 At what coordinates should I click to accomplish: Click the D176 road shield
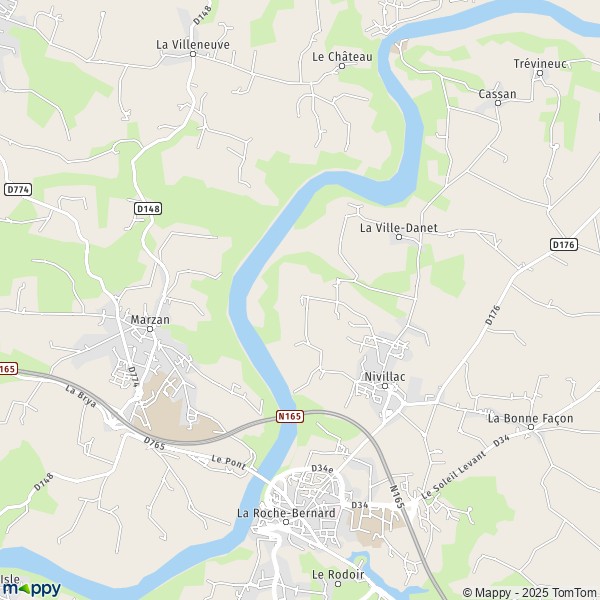tap(564, 245)
